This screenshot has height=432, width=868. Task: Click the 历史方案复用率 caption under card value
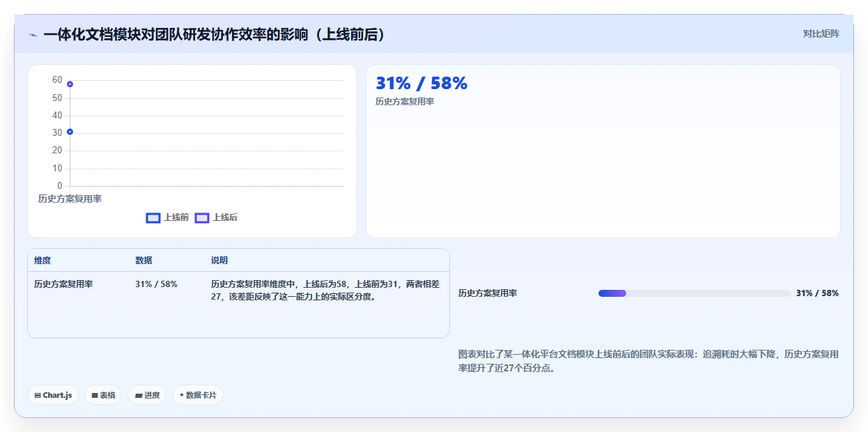(x=405, y=102)
